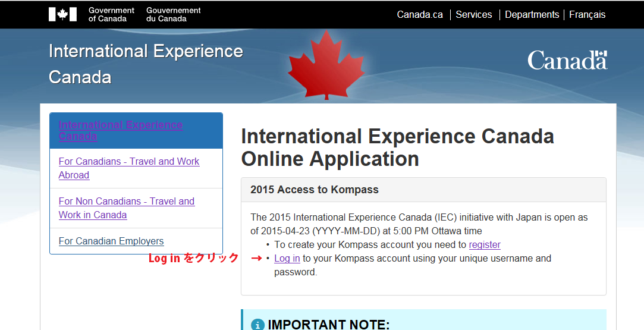Screen dimensions: 644x330
Task: Click the Canada wordmark logo
Action: 567,60
